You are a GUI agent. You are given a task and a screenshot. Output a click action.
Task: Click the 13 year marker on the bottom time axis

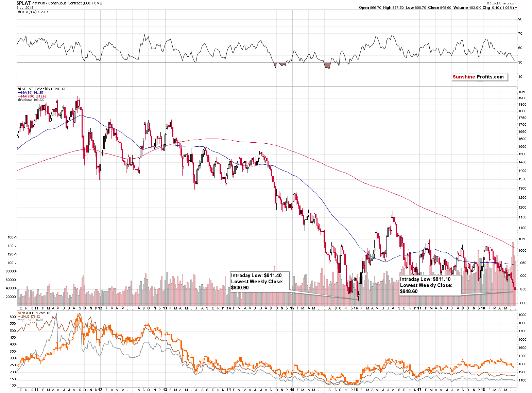165,390
